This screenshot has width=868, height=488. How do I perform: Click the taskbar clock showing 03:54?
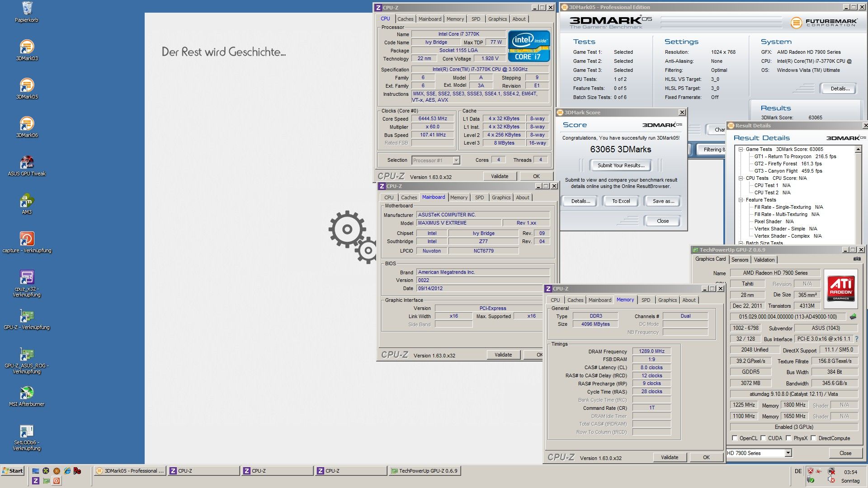(x=850, y=472)
